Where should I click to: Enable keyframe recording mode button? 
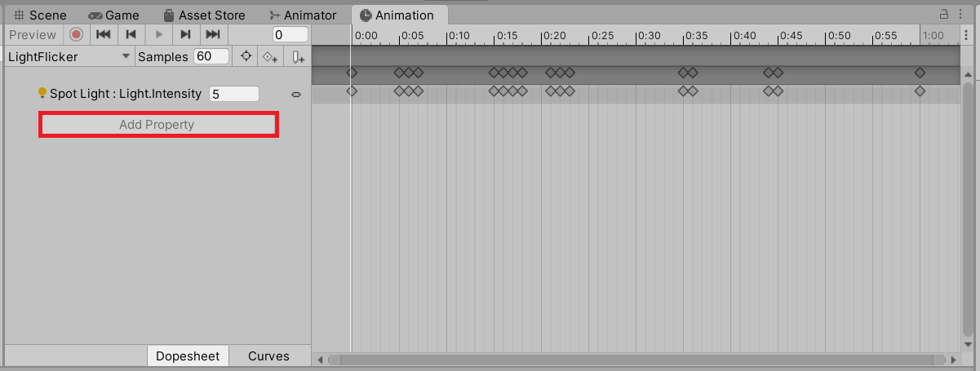(x=76, y=34)
